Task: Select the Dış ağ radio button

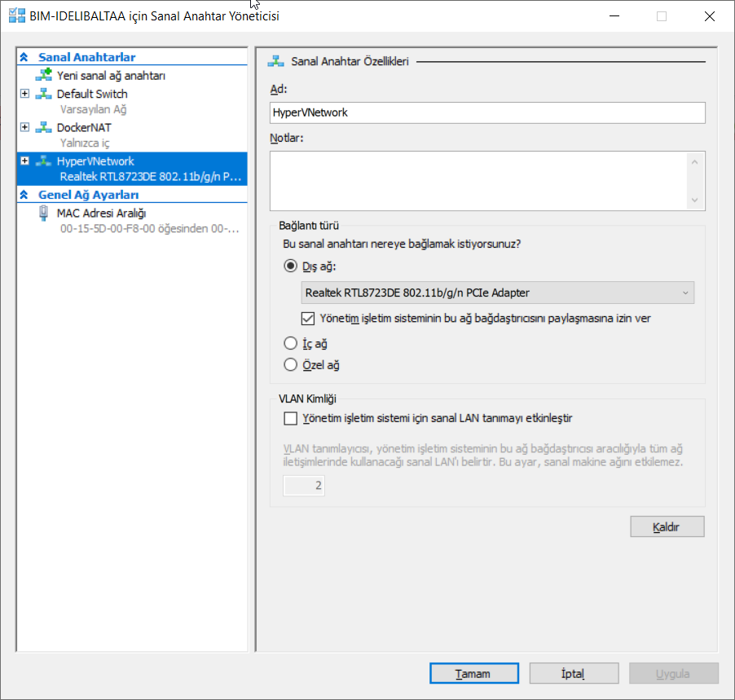Action: click(290, 266)
